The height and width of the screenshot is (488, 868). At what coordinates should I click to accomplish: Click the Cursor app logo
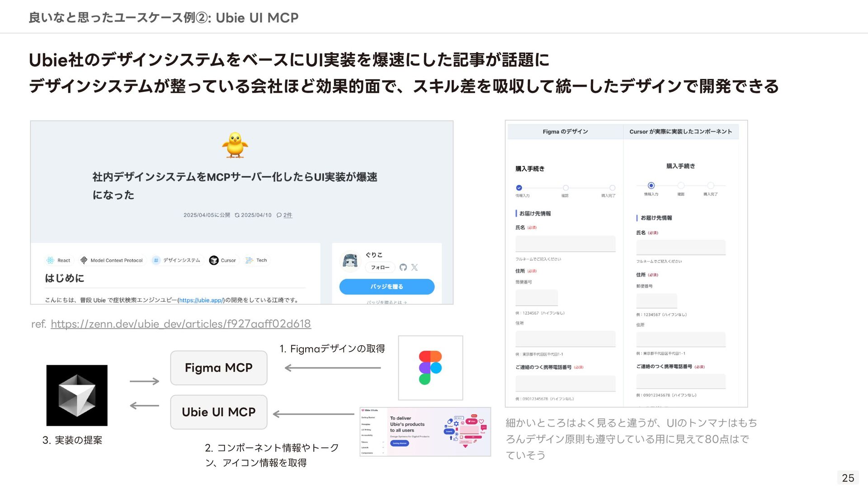coord(77,395)
